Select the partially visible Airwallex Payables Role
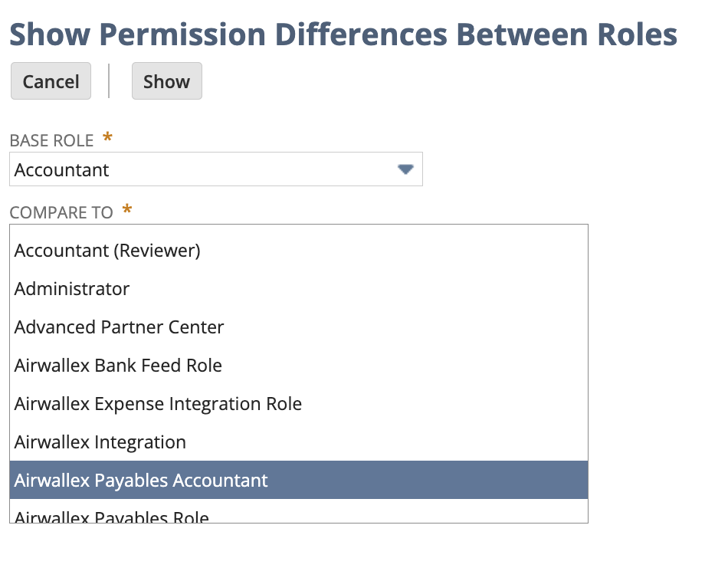The image size is (728, 581). (112, 517)
